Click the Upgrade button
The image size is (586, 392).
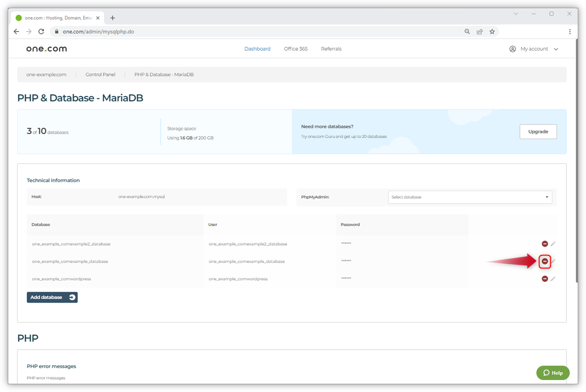(x=538, y=132)
